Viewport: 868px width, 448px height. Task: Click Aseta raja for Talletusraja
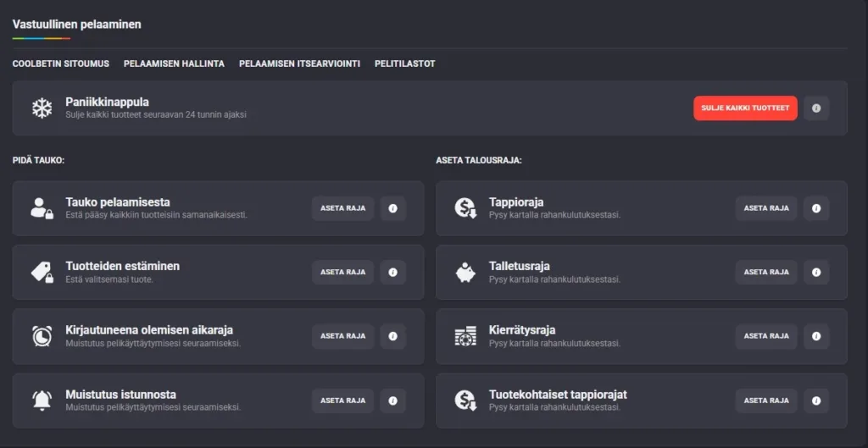(x=766, y=272)
